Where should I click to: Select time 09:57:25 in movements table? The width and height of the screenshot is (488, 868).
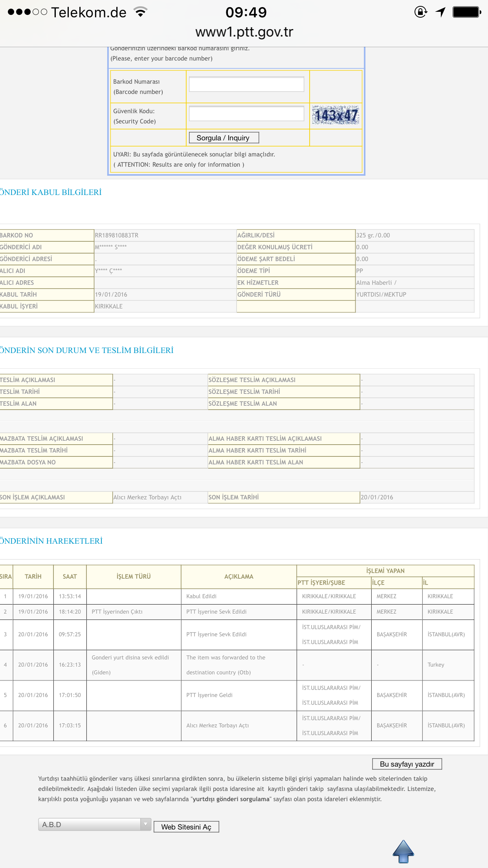coord(70,634)
